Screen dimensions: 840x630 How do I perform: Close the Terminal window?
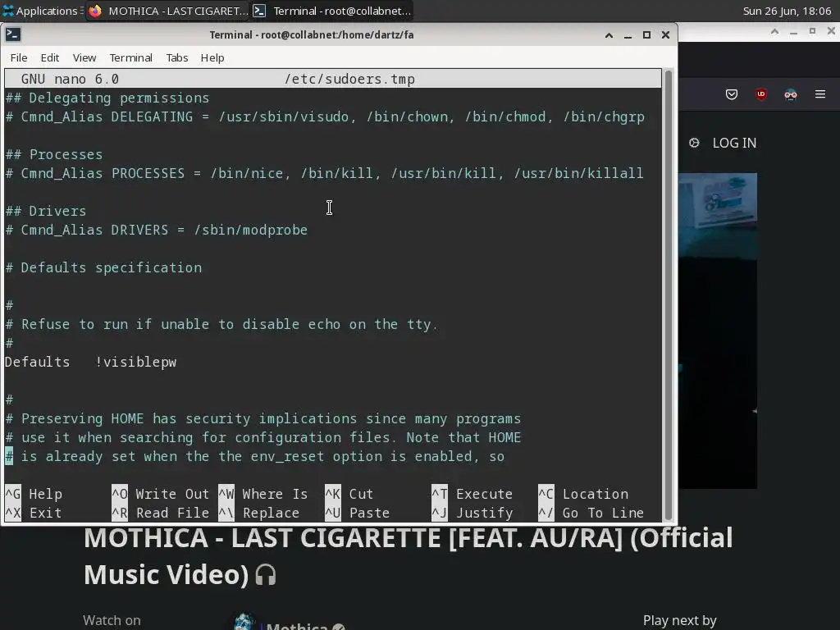665,35
